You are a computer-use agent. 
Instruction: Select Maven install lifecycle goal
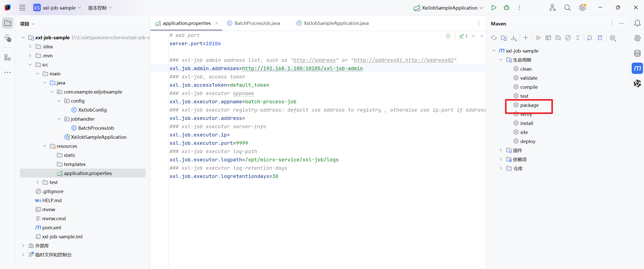click(527, 123)
